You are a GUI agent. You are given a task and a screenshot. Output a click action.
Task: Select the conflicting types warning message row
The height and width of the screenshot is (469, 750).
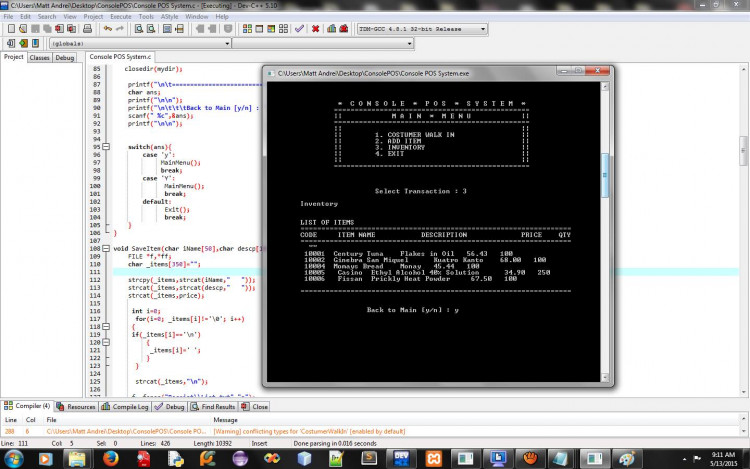click(x=371, y=431)
